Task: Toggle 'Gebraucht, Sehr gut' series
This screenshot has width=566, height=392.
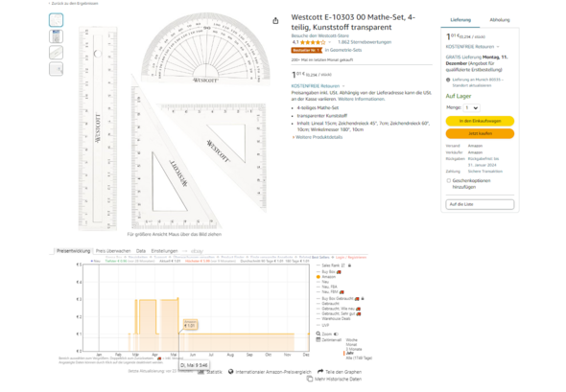Action: 339,313
